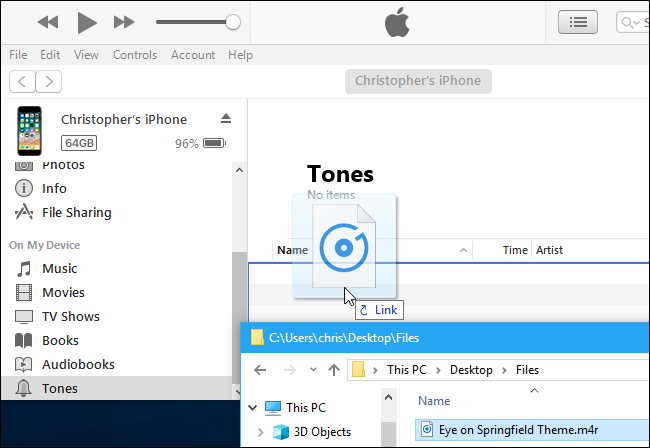This screenshot has height=448, width=650.
Task: Select TV Shows in the sidebar
Action: pyautogui.click(x=70, y=316)
